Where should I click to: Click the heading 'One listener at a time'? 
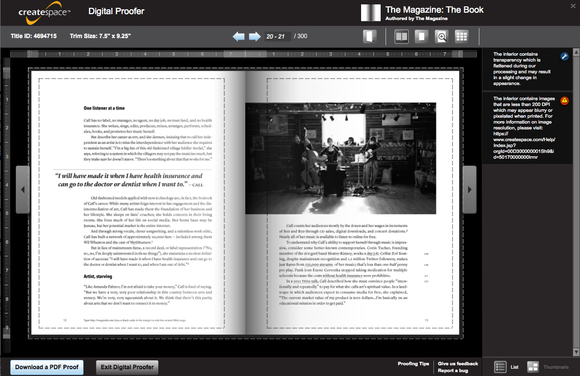(x=104, y=108)
